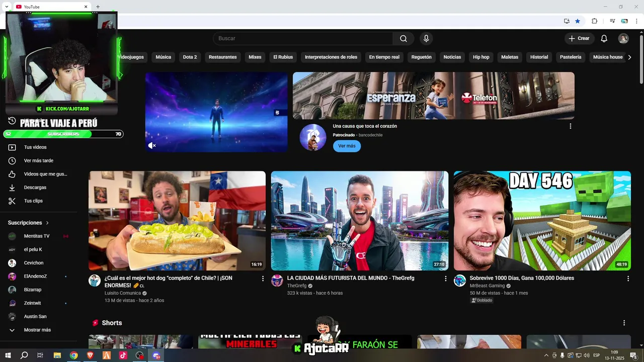Open Windows taskbar search
The height and width of the screenshot is (362, 644).
click(24, 355)
